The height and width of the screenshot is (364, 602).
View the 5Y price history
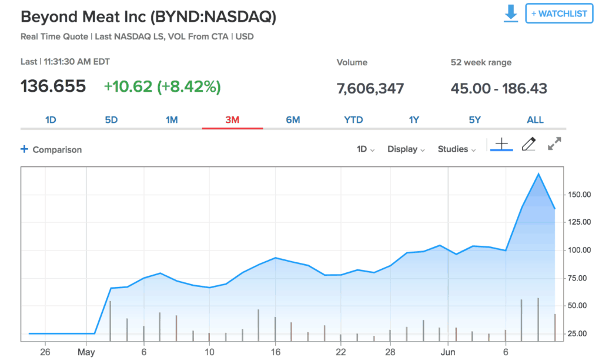(474, 120)
